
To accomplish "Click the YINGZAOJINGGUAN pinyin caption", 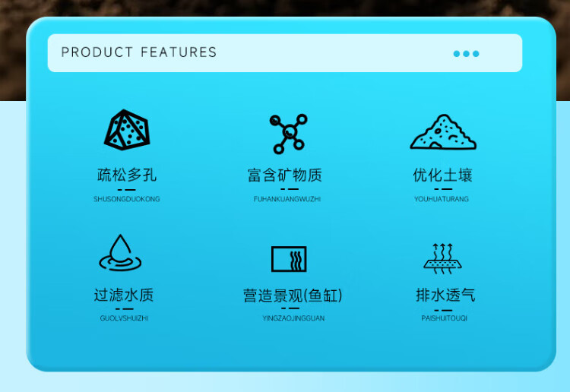I will [x=293, y=318].
